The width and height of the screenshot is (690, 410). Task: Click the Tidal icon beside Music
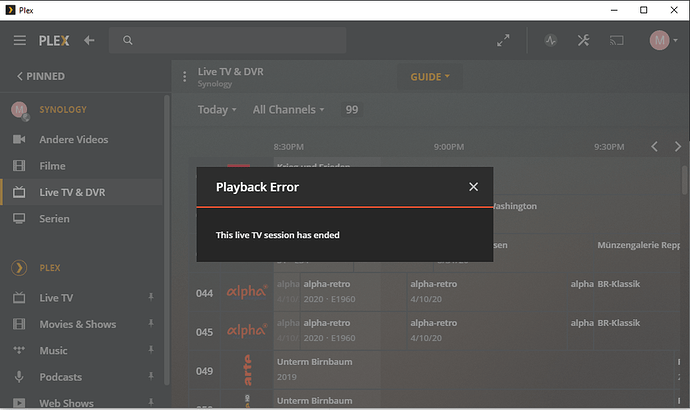pos(19,350)
